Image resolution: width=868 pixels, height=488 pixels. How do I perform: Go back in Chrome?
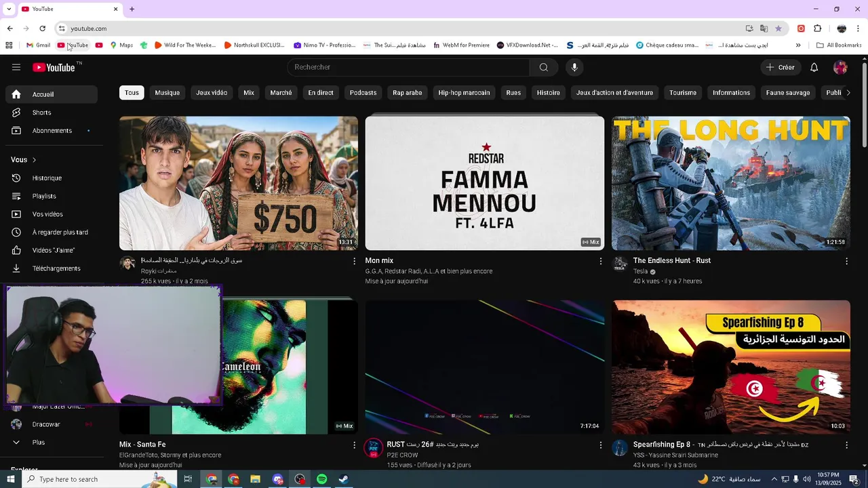9,28
